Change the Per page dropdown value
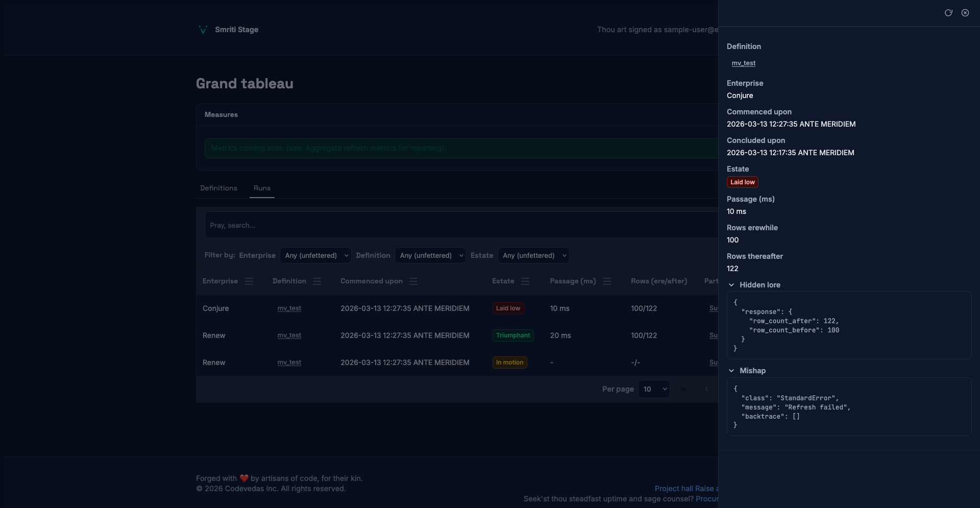980x508 pixels. pos(654,389)
